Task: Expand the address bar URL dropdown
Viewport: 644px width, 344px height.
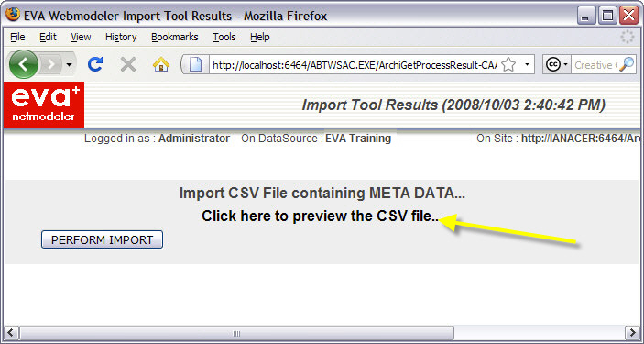Action: 527,64
